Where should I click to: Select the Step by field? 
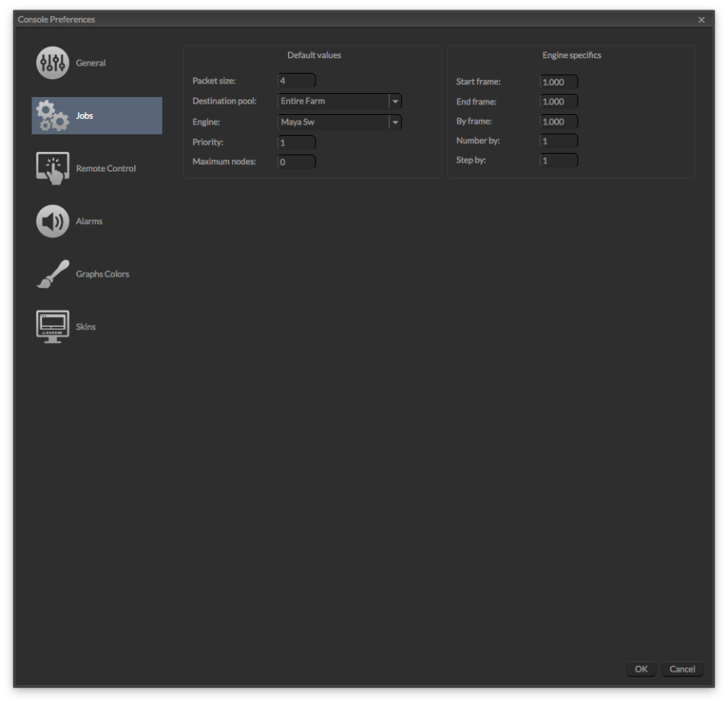pyautogui.click(x=558, y=159)
